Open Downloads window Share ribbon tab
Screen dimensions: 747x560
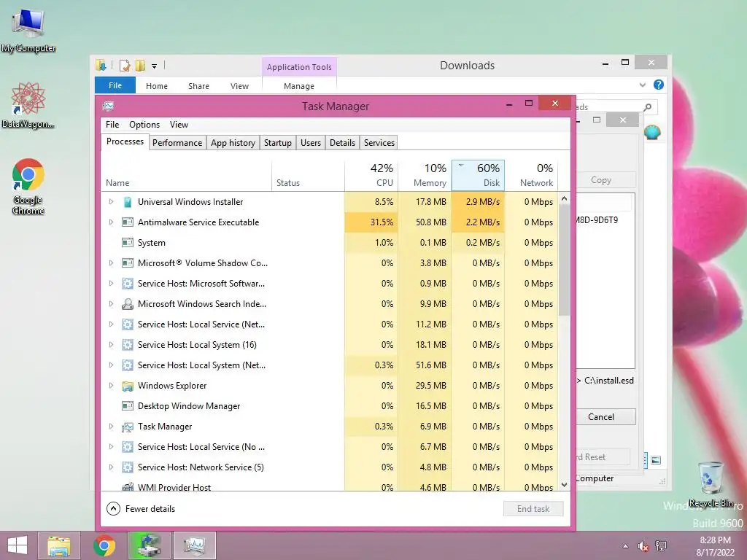(x=198, y=86)
